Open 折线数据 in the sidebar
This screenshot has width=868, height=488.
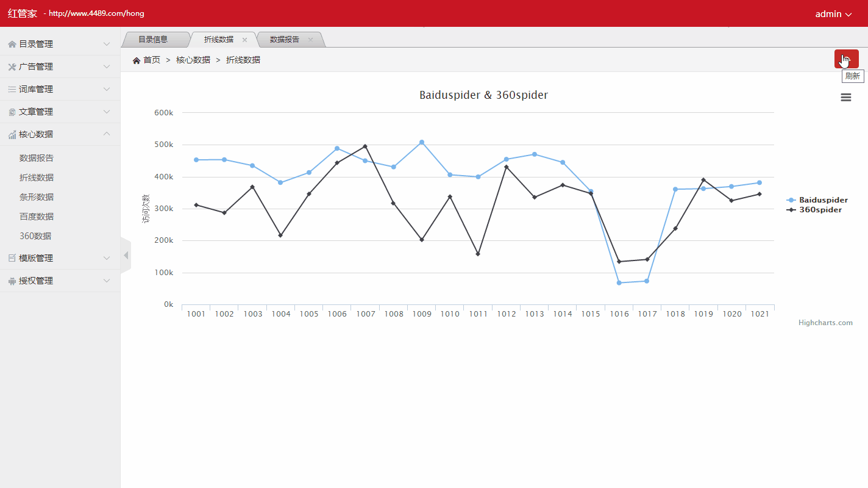point(37,178)
